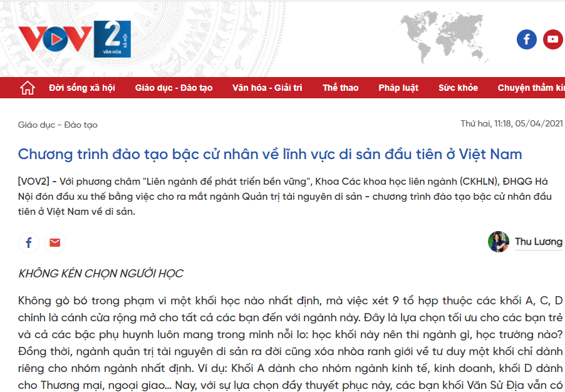Share the article via the Facebook icon

tap(28, 243)
